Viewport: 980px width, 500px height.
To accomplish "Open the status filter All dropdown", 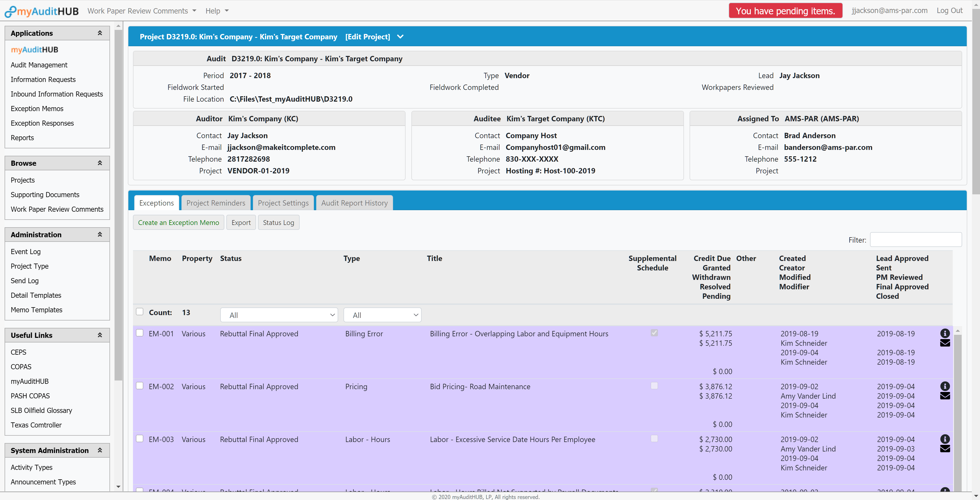I will point(279,315).
